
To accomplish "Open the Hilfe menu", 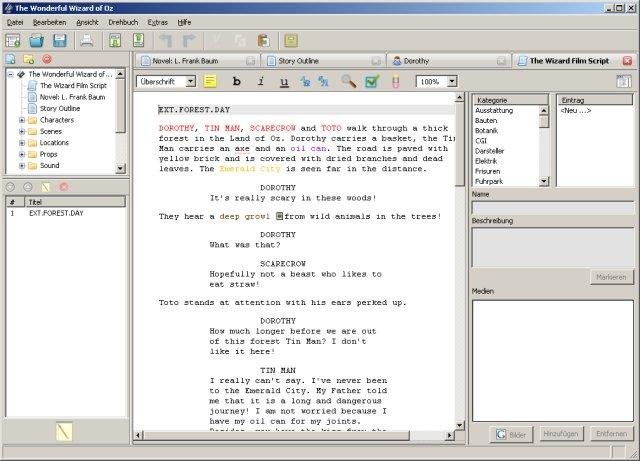I will click(x=184, y=22).
